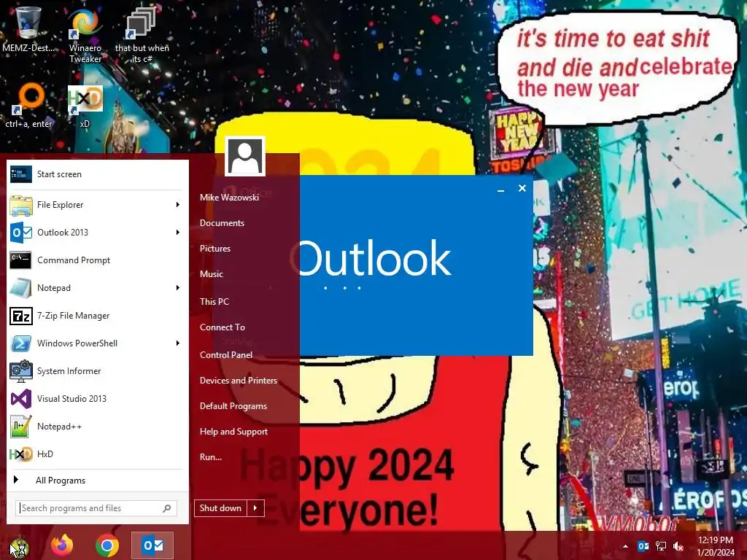Focus the Search programs and files box
The height and width of the screenshot is (560, 747).
coord(96,508)
